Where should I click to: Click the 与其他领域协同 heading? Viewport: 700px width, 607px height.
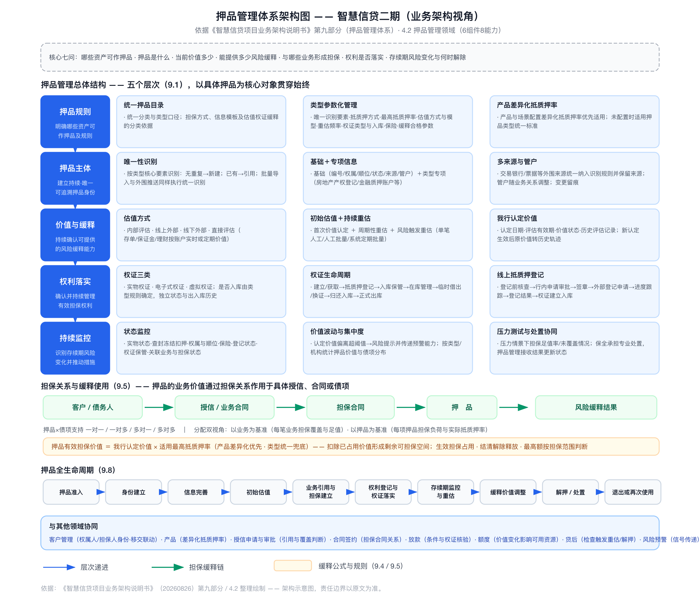[x=73, y=526]
